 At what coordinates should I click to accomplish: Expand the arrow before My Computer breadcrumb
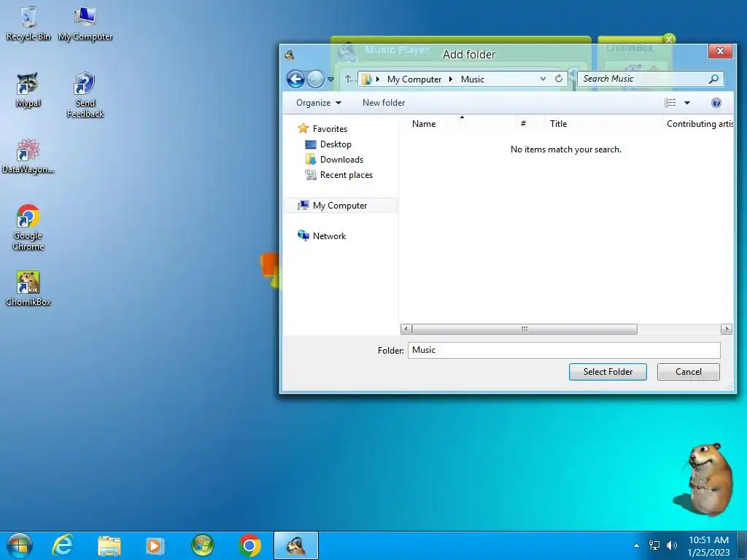pyautogui.click(x=378, y=79)
